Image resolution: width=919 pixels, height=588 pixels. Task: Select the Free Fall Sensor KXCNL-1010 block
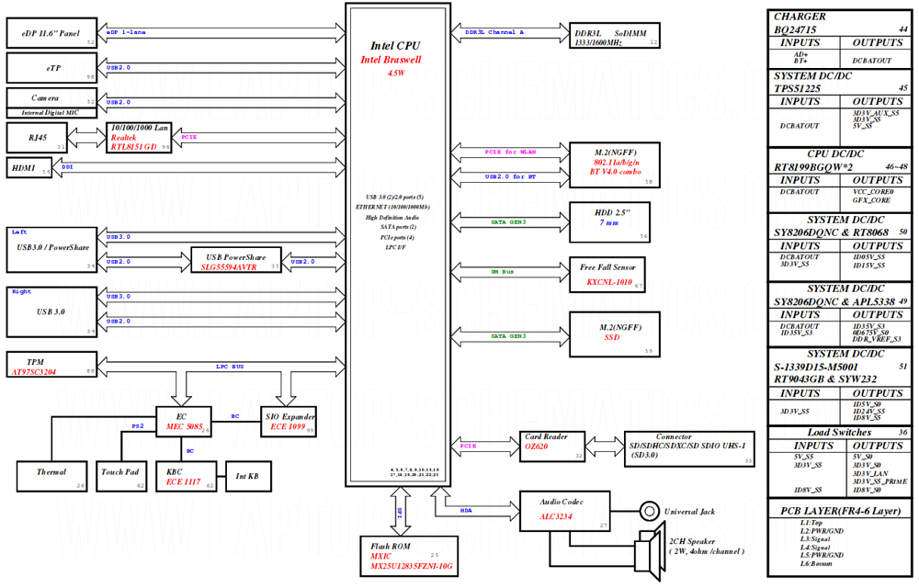click(x=607, y=275)
